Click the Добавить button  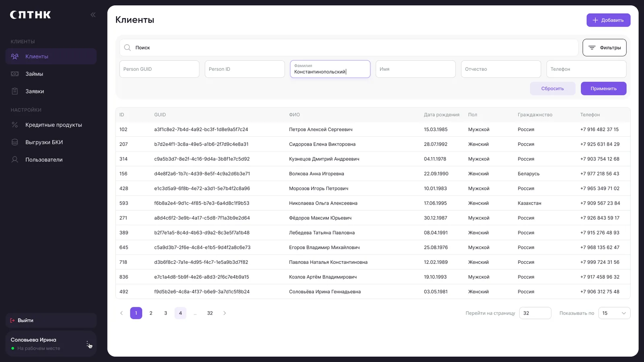608,20
